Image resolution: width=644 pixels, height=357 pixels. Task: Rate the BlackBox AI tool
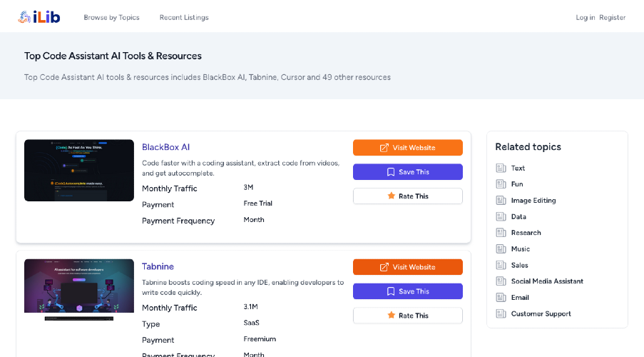pyautogui.click(x=407, y=196)
